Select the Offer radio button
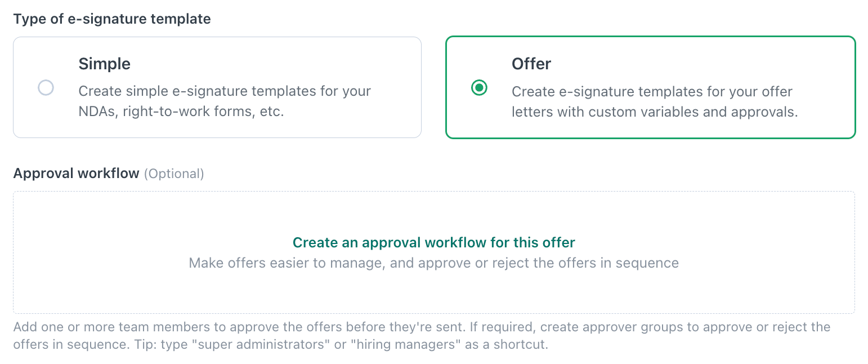This screenshot has width=868, height=364. pos(479,87)
